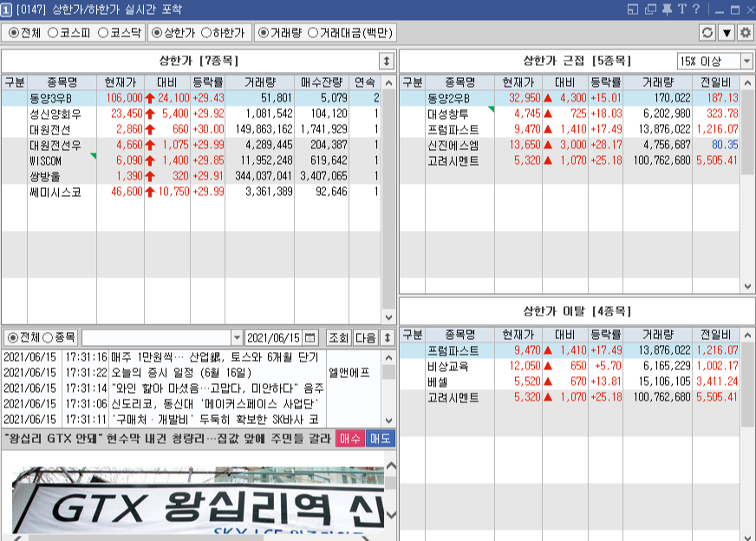Select the 쎄미시스코 row

[191, 192]
